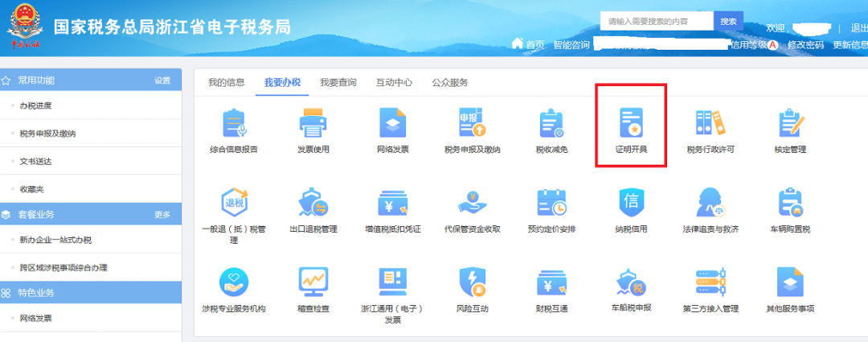Open 预约定价安排 calendar icon
This screenshot has height=342, width=868.
tap(551, 202)
